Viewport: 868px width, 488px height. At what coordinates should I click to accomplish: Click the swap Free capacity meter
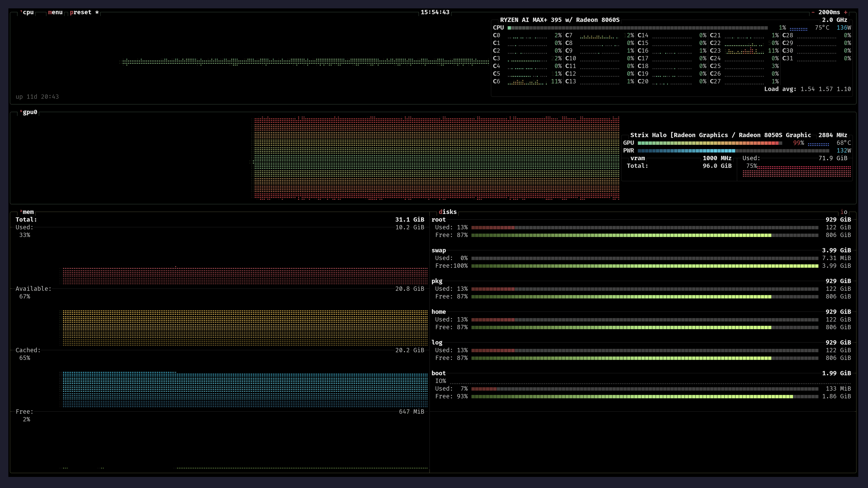(640, 266)
